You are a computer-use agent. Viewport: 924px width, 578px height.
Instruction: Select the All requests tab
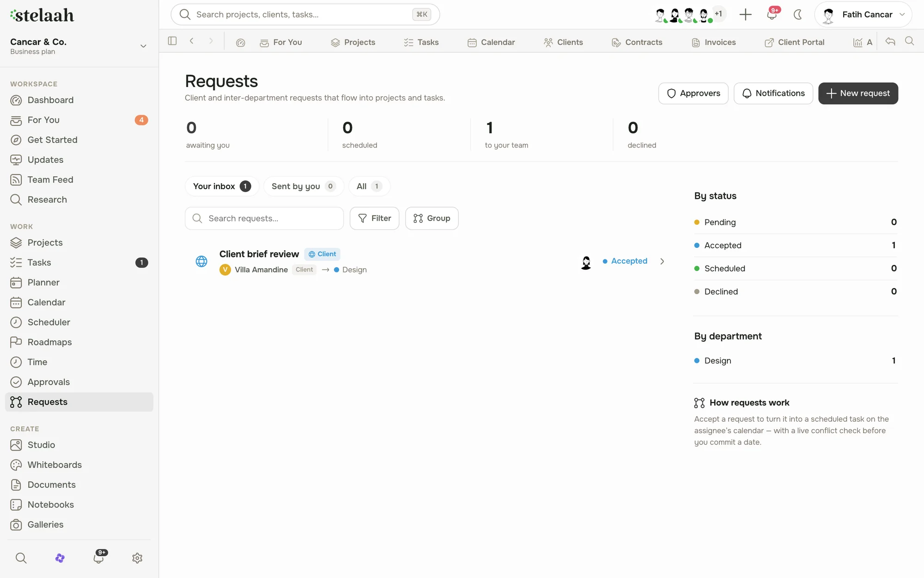pos(369,186)
